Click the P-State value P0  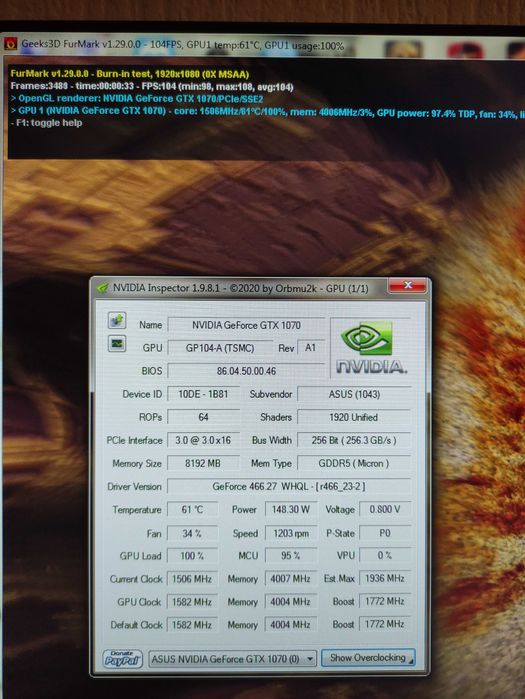[385, 533]
